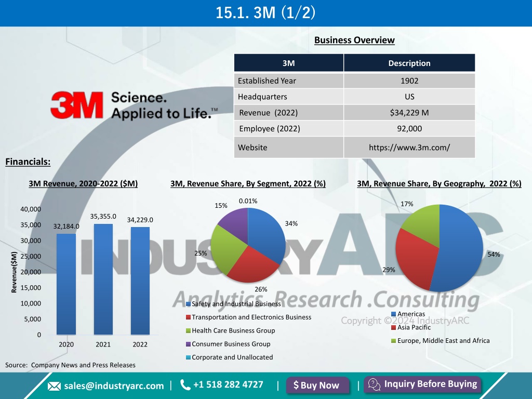Click the Buy Now button
Viewport: 532px width, 399px height.
coord(317,385)
